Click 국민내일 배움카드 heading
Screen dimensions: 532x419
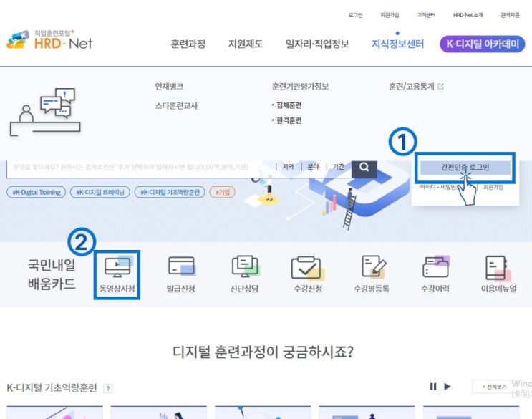(52, 274)
